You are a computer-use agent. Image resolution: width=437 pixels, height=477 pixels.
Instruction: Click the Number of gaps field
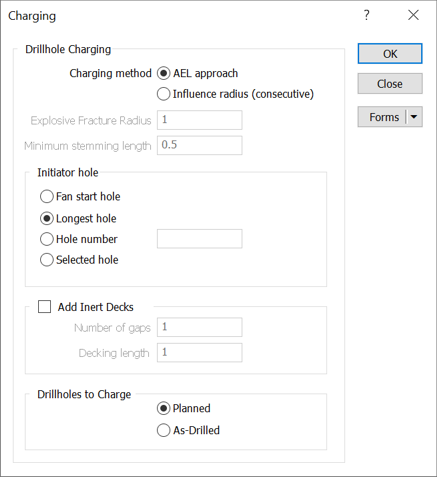coord(200,327)
